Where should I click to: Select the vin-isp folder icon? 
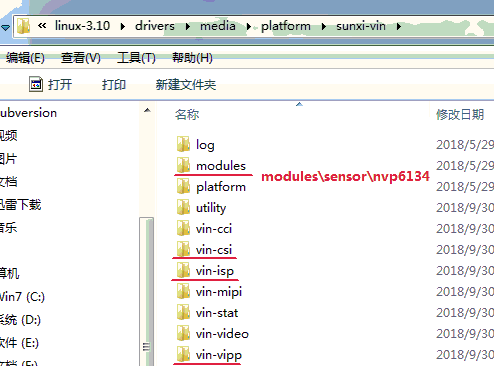pos(183,270)
